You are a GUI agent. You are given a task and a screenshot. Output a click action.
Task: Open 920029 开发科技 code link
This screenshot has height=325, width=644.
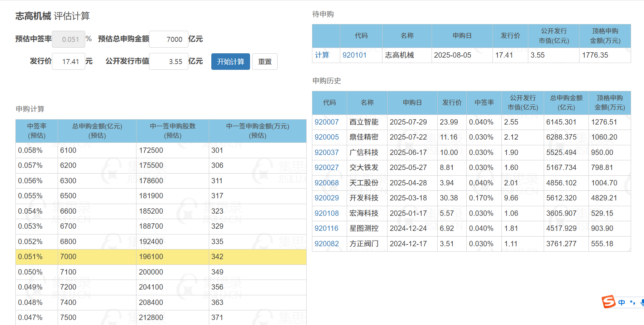326,198
